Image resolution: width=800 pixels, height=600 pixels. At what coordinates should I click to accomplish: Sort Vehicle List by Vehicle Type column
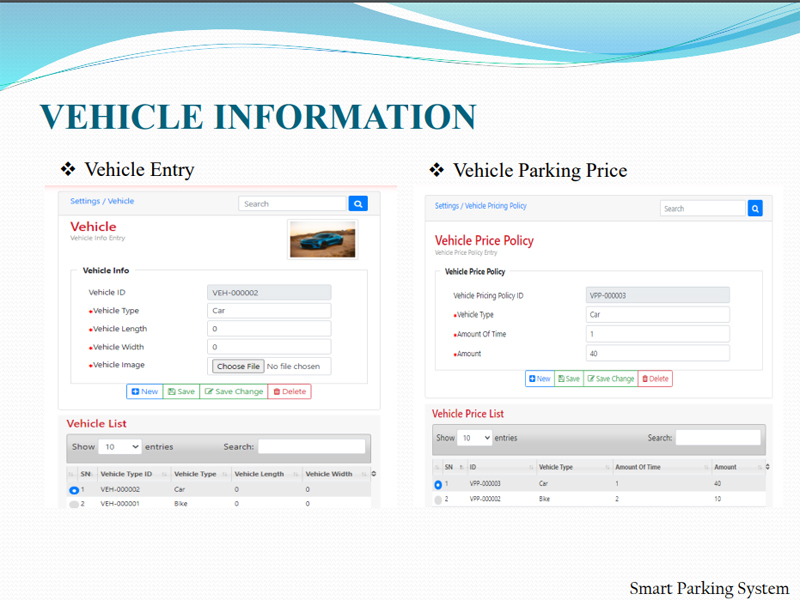point(196,474)
